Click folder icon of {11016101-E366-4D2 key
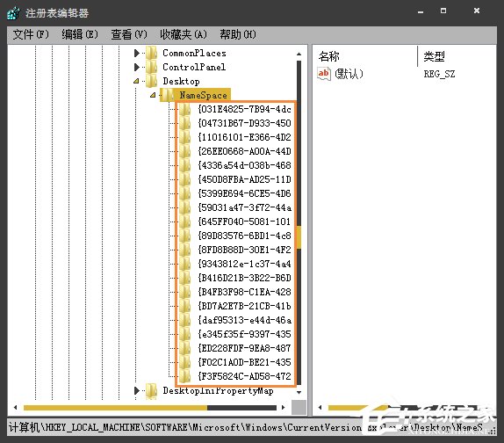Viewport: 504px width, 443px height. coord(184,137)
